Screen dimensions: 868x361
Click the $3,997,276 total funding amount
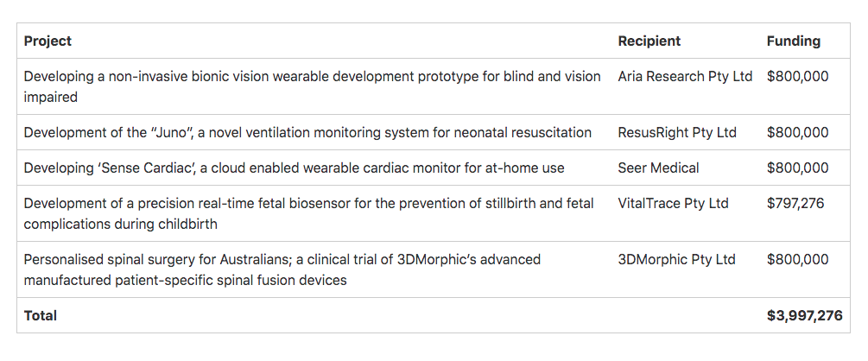click(x=804, y=315)
